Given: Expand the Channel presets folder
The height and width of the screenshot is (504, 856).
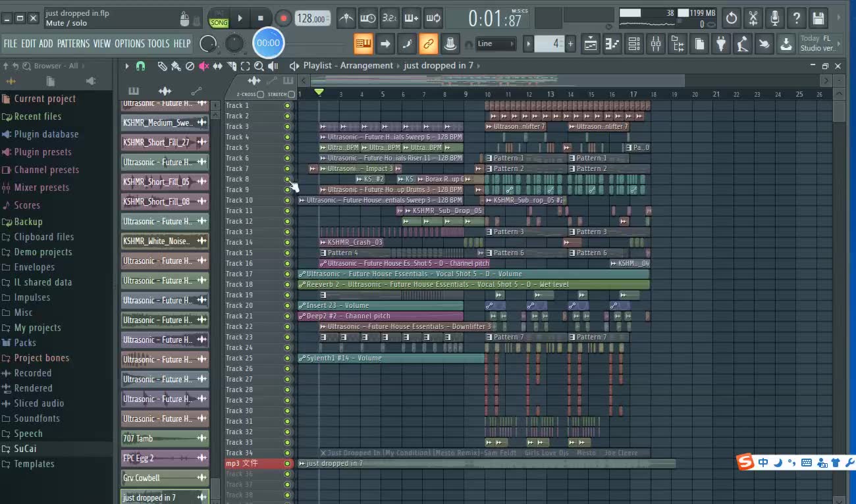Looking at the screenshot, I should (47, 170).
